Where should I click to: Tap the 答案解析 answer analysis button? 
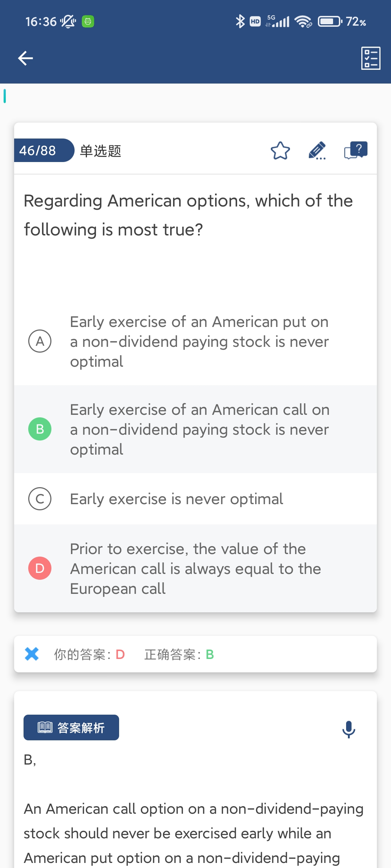point(71,728)
